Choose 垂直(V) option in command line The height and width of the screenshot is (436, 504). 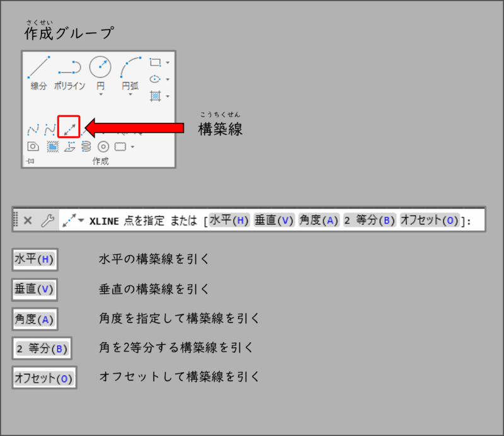pos(274,221)
